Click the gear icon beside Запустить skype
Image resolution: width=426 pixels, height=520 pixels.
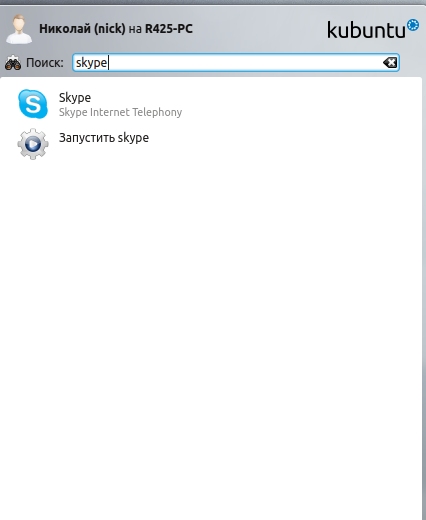click(x=33, y=144)
